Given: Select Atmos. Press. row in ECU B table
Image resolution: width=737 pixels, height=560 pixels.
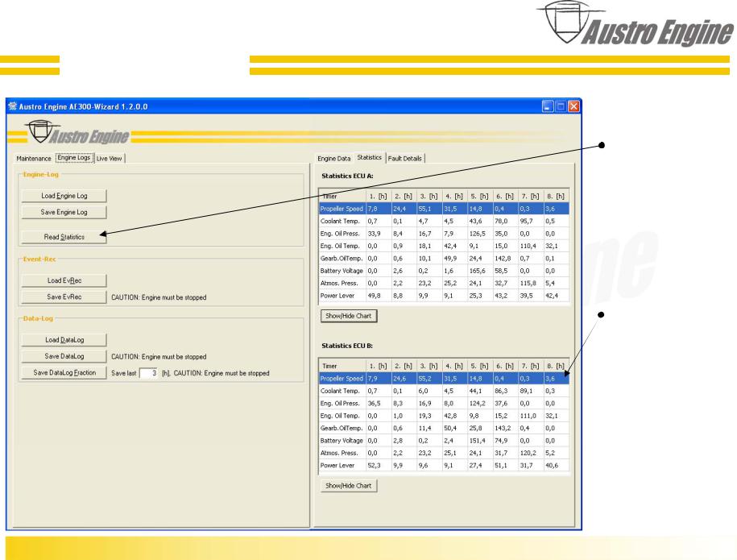Looking at the screenshot, I should click(444, 454).
